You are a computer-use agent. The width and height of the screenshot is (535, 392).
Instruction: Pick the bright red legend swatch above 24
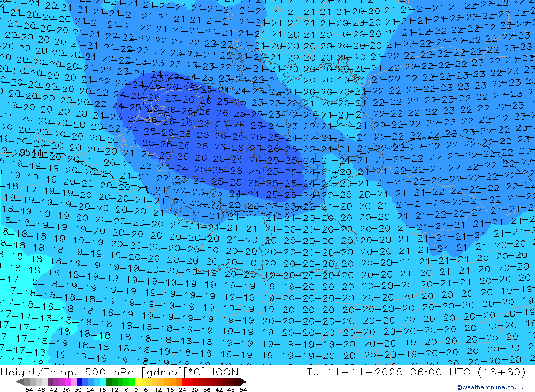(x=185, y=382)
